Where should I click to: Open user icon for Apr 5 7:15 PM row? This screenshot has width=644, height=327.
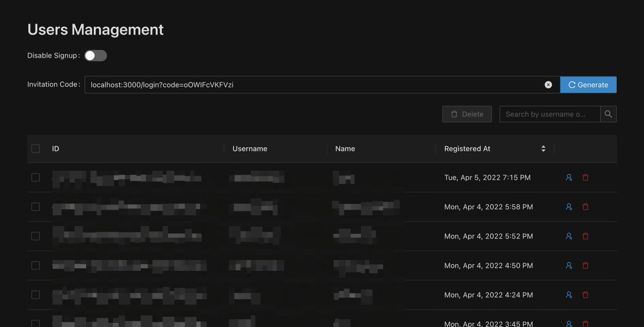[x=569, y=177]
